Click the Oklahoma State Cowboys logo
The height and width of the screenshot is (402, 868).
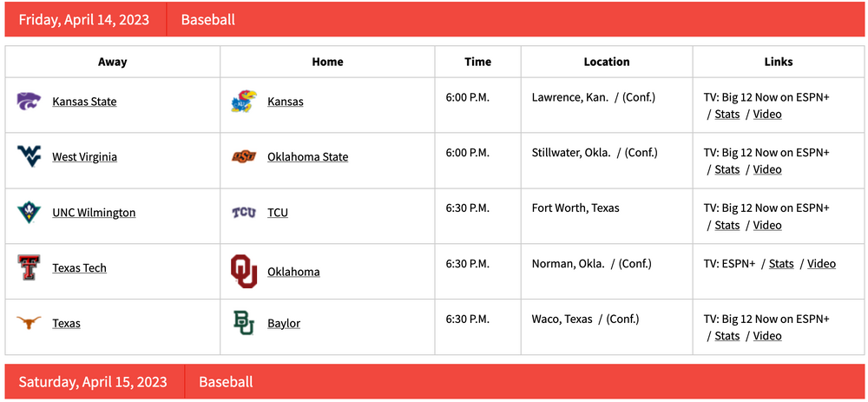point(244,157)
